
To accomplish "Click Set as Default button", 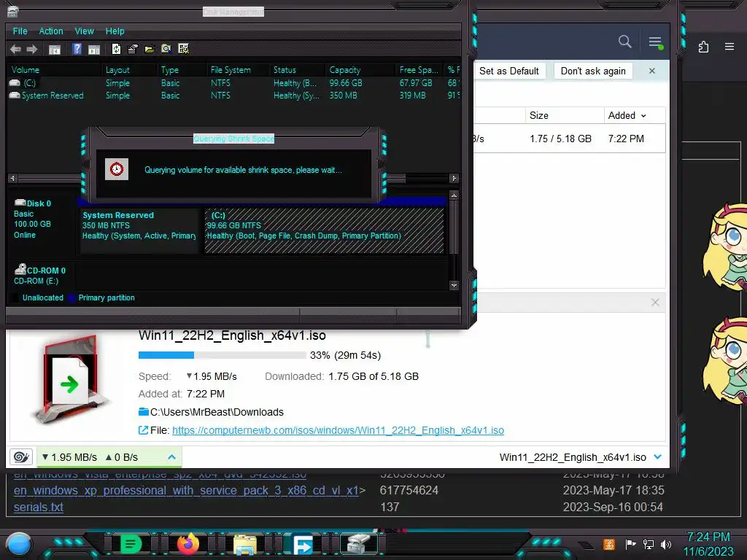I will (x=508, y=71).
